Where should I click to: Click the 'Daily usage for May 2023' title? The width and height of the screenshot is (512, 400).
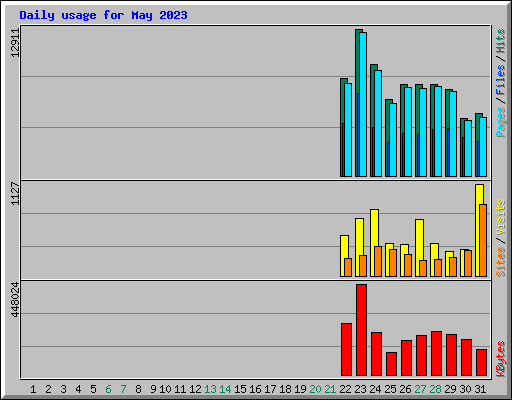(103, 16)
